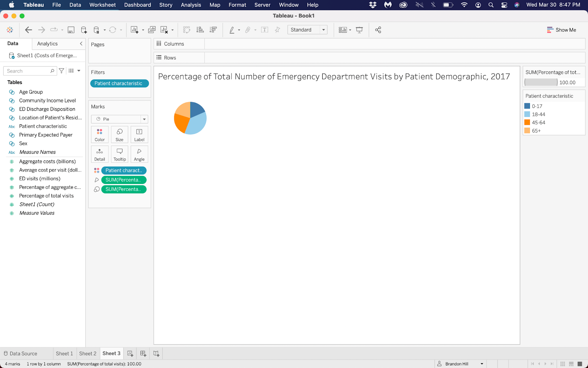Enter presentation mode icon

[x=359, y=30]
